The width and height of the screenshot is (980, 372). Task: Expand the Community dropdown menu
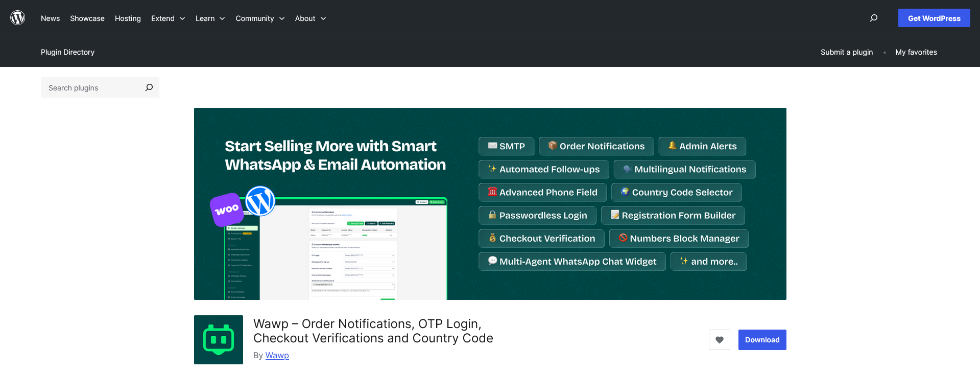click(260, 18)
